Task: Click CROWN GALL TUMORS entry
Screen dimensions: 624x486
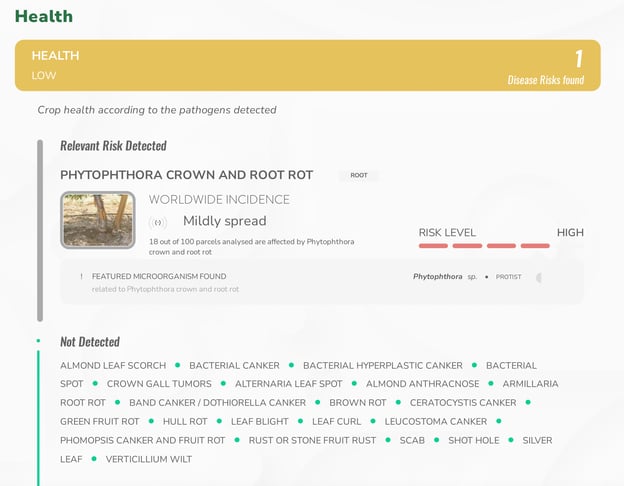Action: pos(159,384)
